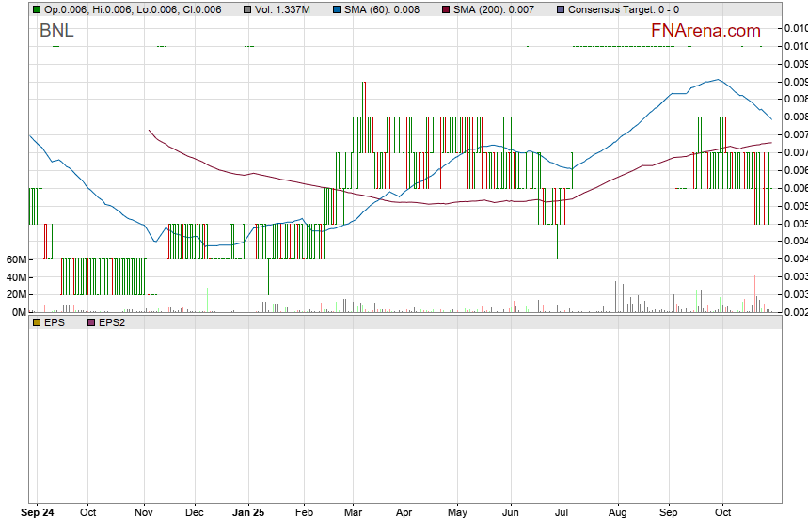Click the Sep 24 date axis label
The image size is (808, 532).
[x=39, y=514]
